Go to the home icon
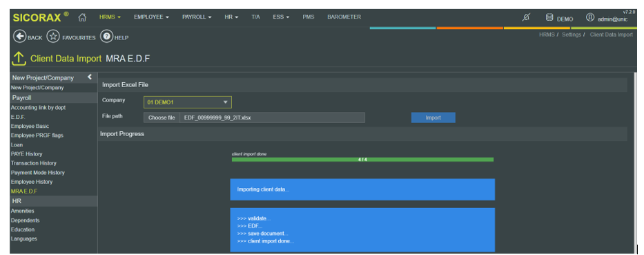Screen dimensions: 644x255 [x=82, y=17]
